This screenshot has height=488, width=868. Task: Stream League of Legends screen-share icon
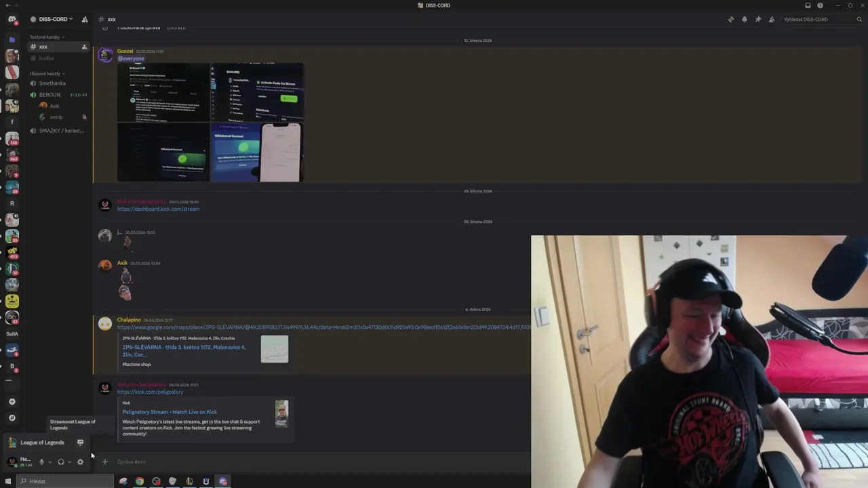click(x=80, y=443)
